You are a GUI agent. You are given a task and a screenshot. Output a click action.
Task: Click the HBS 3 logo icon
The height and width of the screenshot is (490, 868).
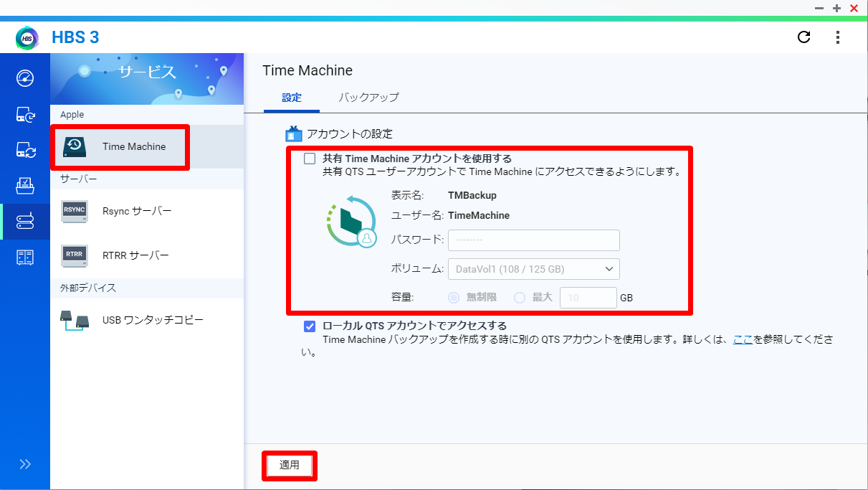[27, 37]
